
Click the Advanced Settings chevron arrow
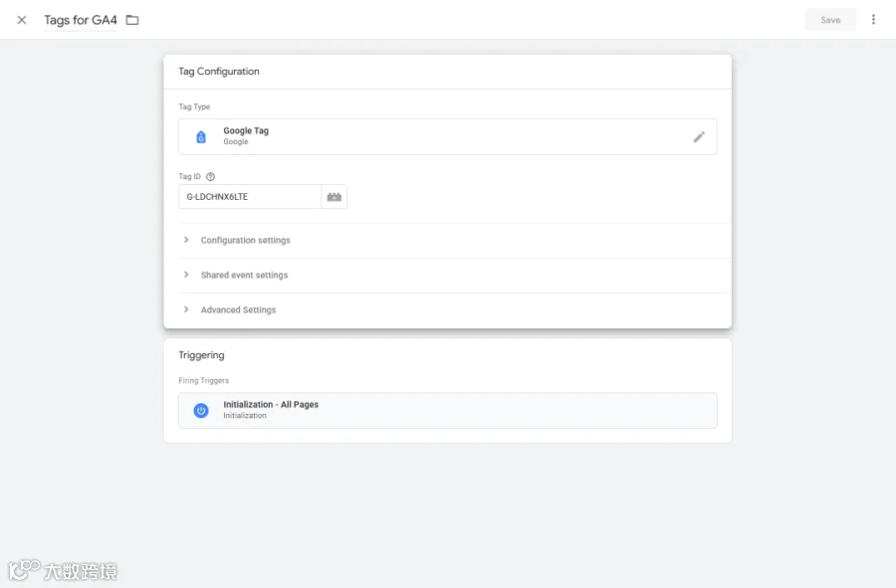point(186,309)
